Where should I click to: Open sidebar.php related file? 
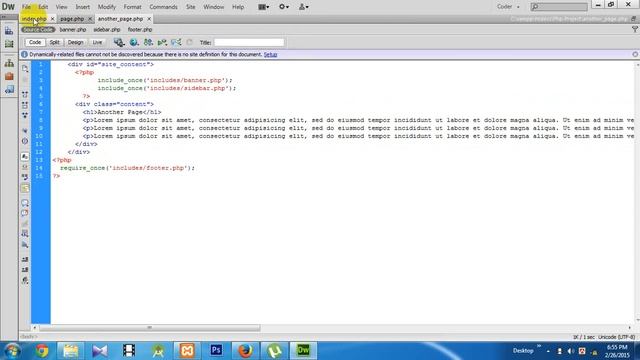click(x=107, y=30)
